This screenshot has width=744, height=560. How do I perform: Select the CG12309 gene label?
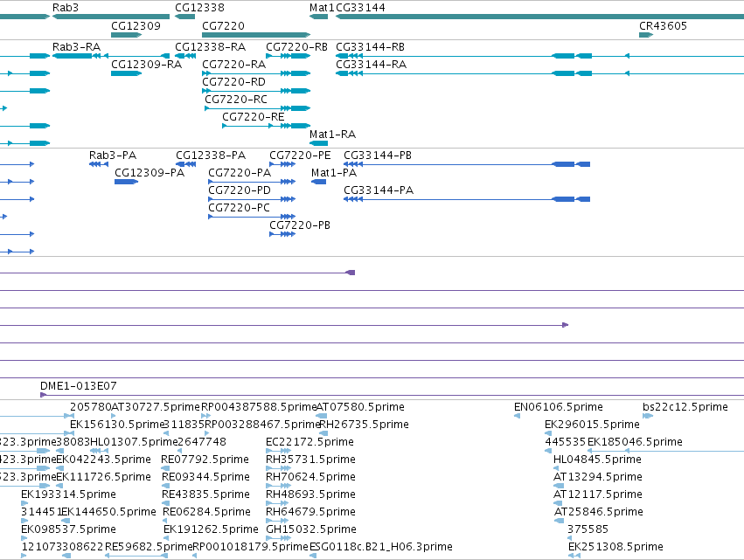136,25
